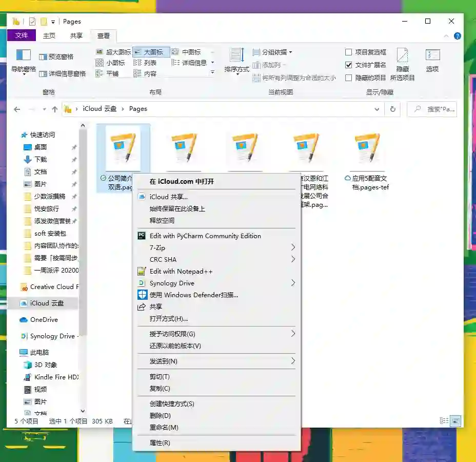
Task: Choose 始终保留在此设备上 from context menu
Action: (216, 209)
